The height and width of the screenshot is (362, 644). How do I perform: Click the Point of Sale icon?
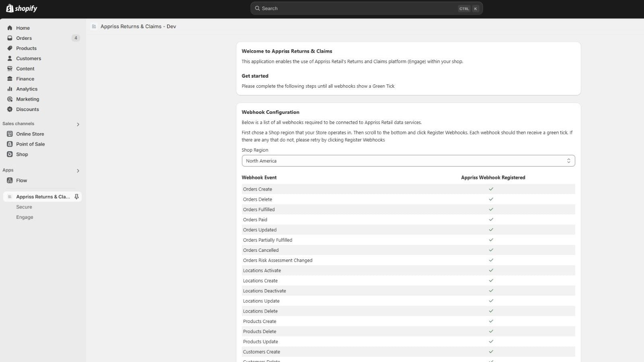pos(10,144)
